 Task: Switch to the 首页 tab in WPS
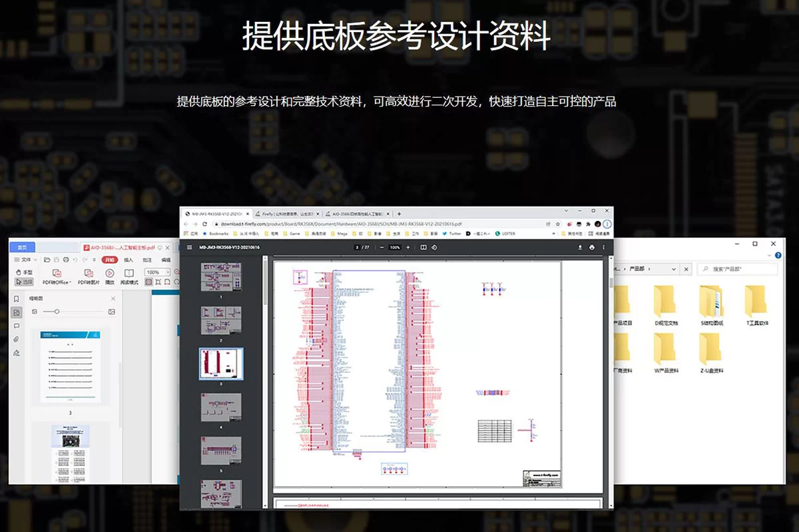[23, 247]
